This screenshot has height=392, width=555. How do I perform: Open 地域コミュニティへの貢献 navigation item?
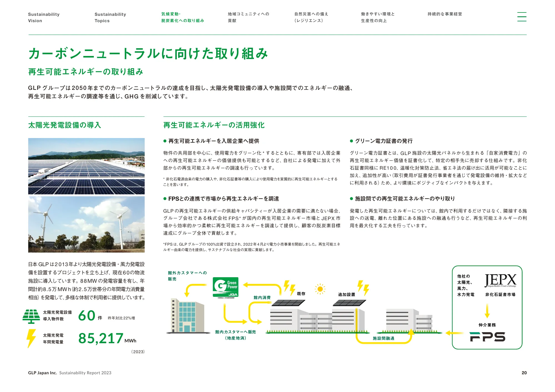click(248, 17)
